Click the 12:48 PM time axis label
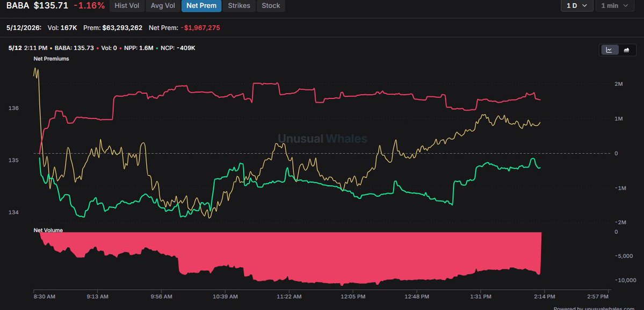The width and height of the screenshot is (644, 310). 417,297
